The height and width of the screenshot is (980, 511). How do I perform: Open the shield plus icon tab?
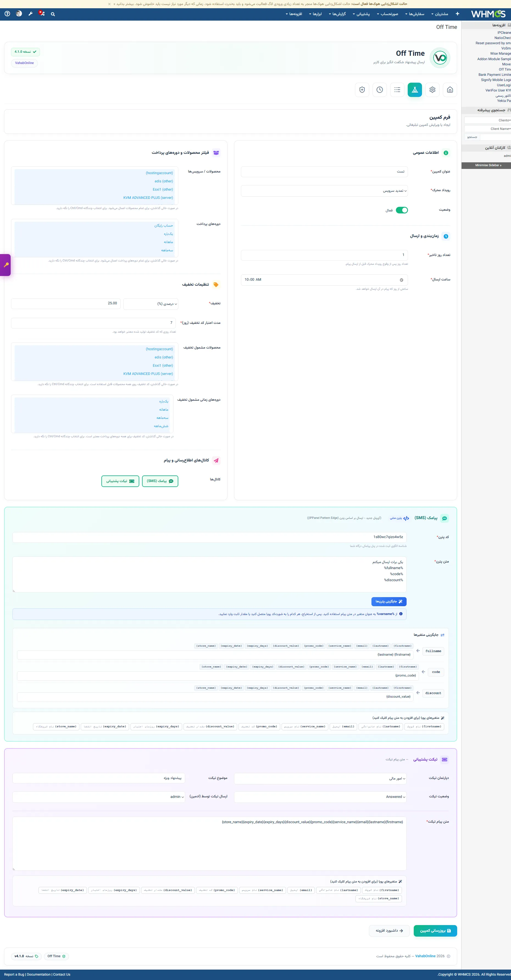362,90
